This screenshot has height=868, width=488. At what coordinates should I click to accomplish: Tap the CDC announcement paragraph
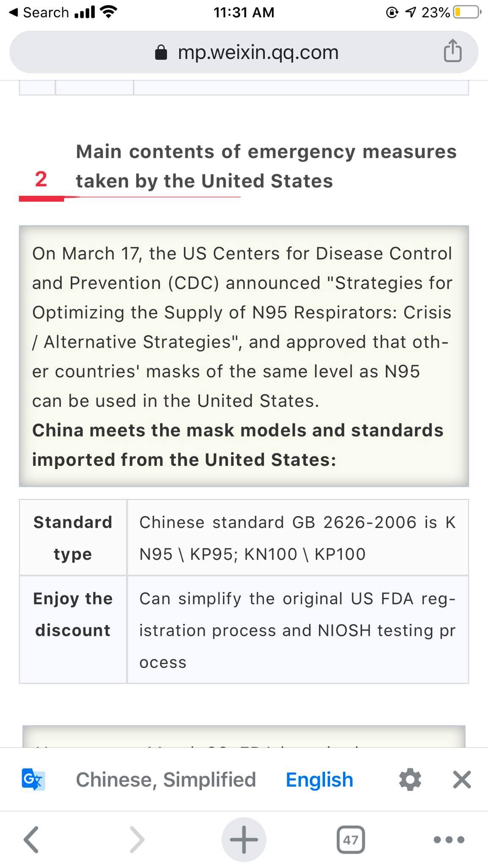242,327
